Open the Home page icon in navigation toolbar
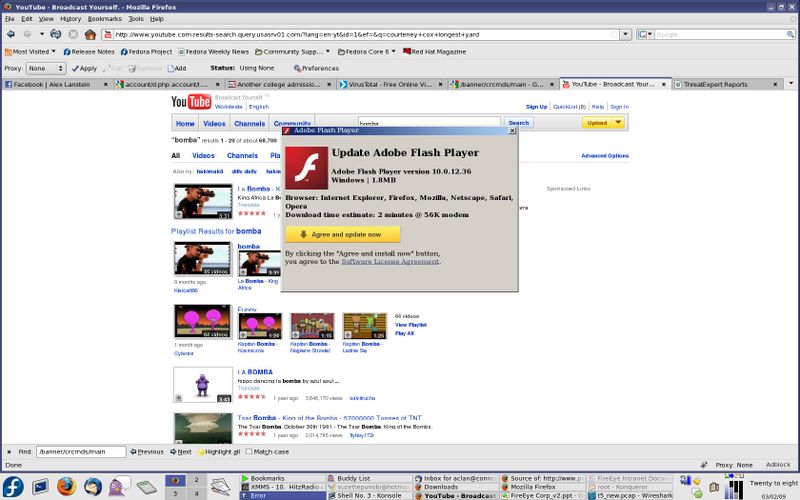The width and height of the screenshot is (800, 500). tap(90, 35)
